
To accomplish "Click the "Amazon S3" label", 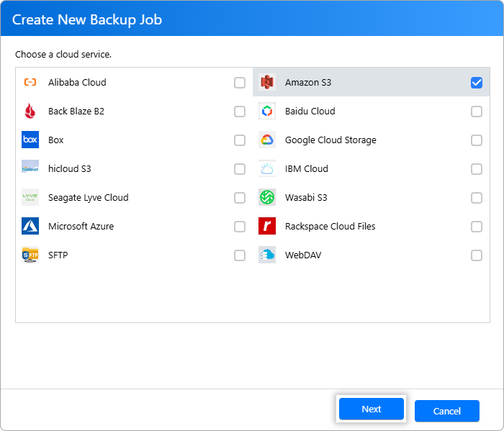I will 308,82.
